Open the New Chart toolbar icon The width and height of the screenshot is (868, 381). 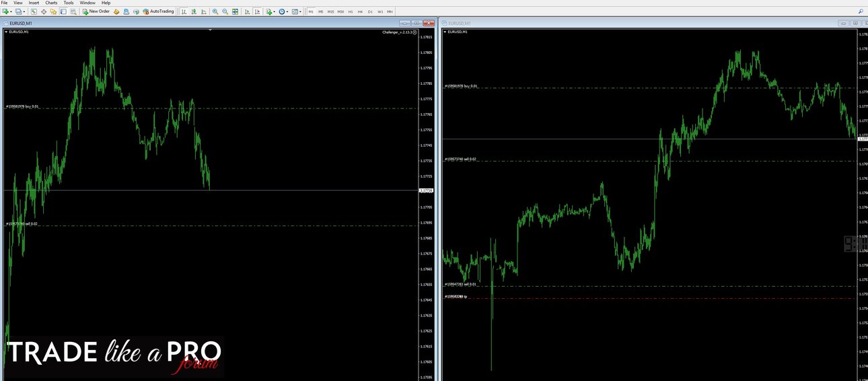tap(5, 11)
